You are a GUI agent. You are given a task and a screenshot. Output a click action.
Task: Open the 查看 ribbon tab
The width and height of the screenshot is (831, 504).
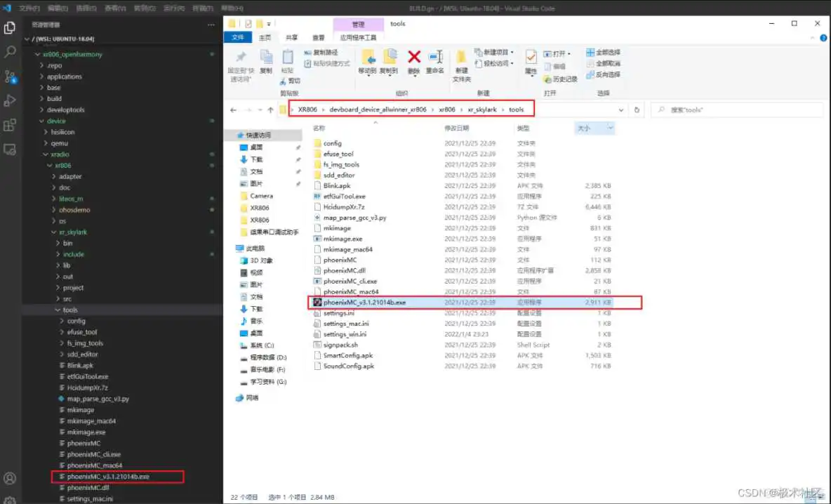click(x=318, y=38)
